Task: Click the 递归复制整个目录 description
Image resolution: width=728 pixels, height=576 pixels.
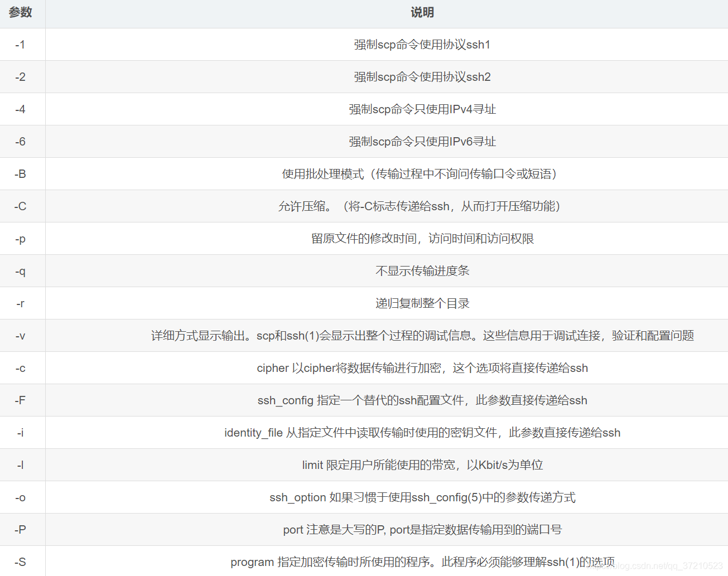Action: click(x=422, y=303)
